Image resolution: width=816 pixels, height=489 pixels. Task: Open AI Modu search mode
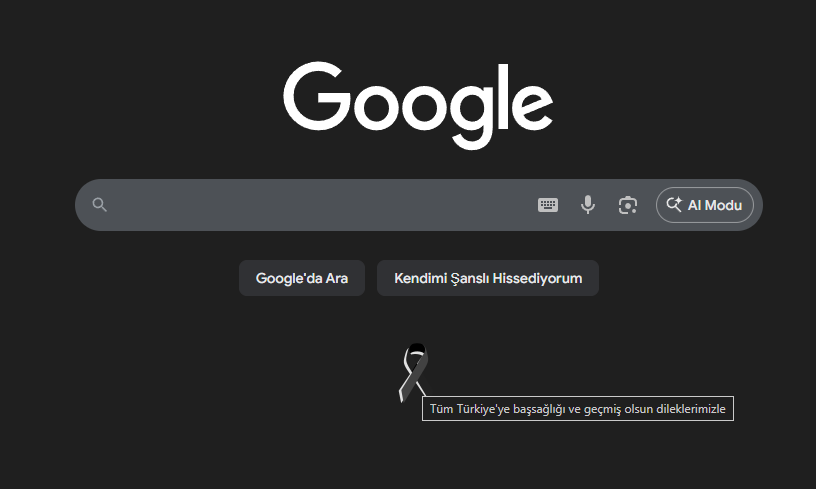(x=705, y=205)
